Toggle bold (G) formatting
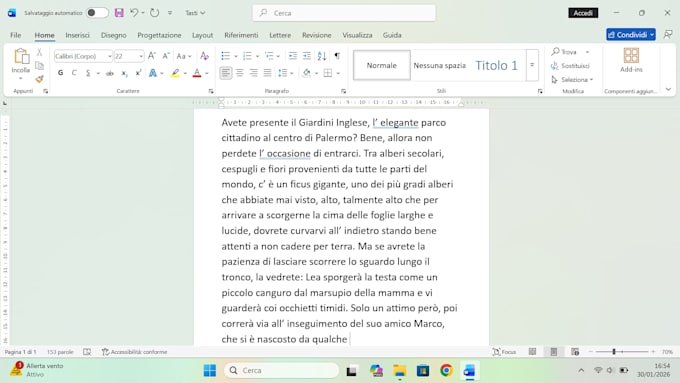 [60, 73]
